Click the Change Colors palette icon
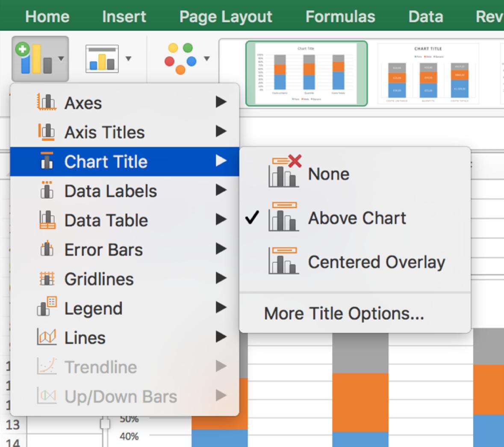Viewport: 504px width, 447px height. (x=180, y=59)
